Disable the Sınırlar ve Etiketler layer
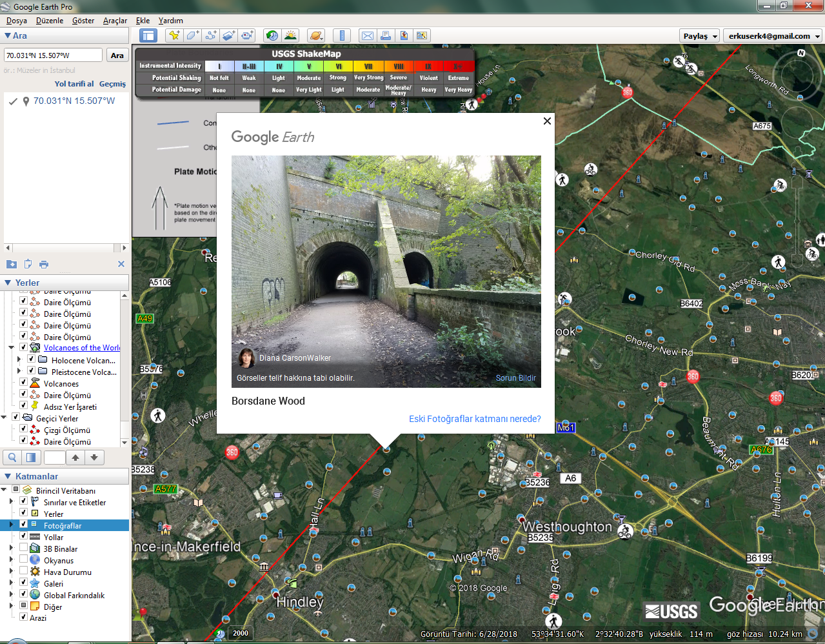This screenshot has height=644, width=825. coord(23,501)
